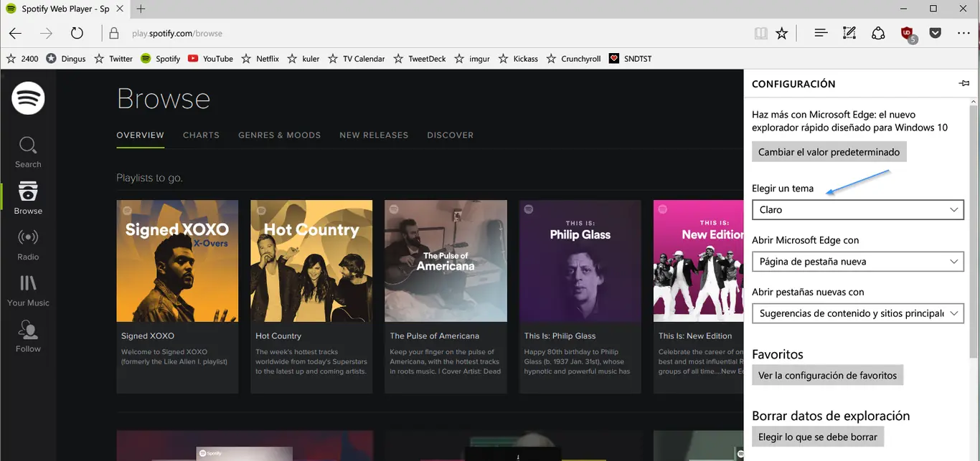Make a web note with the pen icon
980x461 pixels.
[849, 33]
